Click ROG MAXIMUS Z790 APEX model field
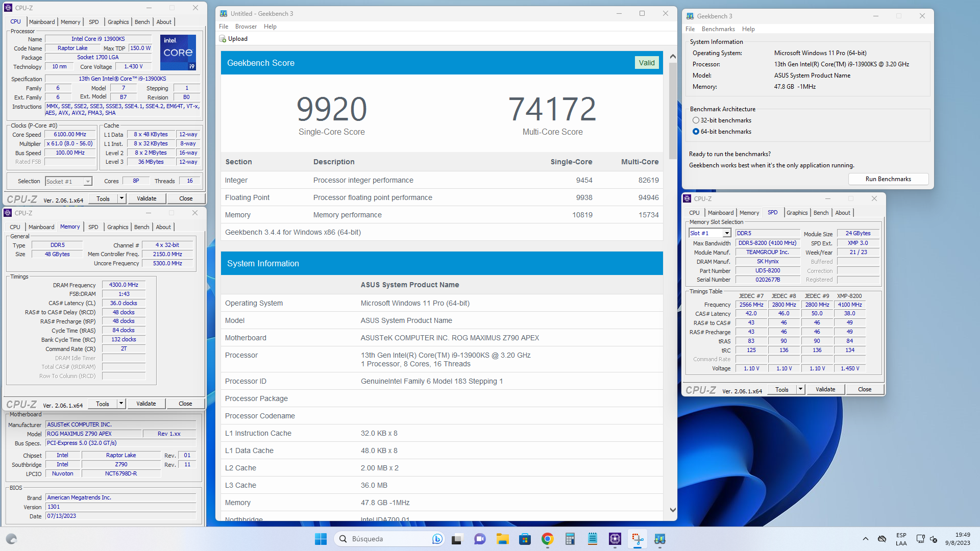 coord(93,434)
